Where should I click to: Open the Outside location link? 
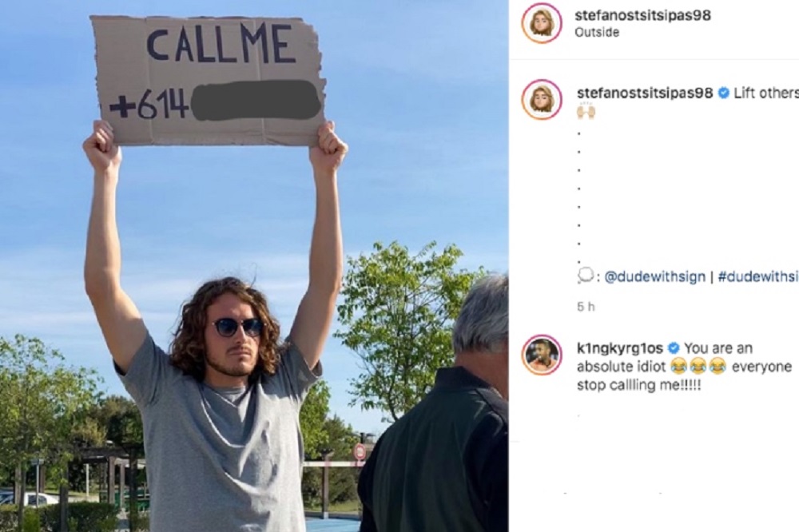tap(597, 32)
